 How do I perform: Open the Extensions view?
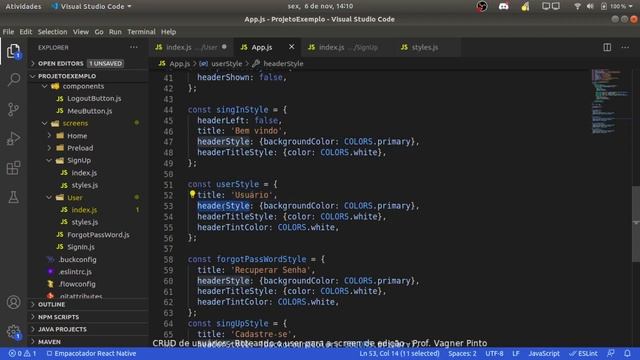point(13,168)
